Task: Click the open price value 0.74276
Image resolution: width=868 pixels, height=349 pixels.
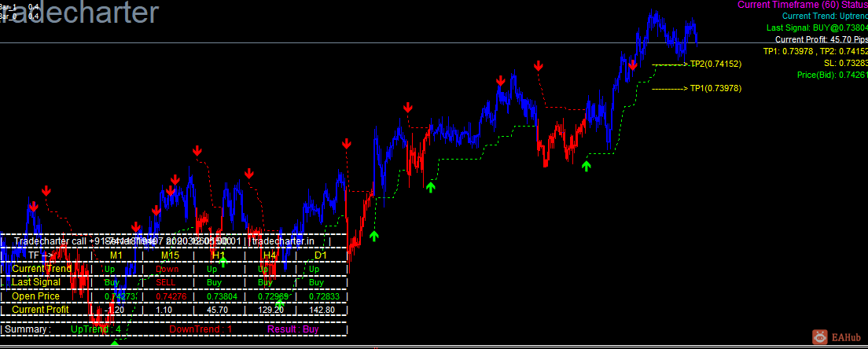Action: [171, 296]
